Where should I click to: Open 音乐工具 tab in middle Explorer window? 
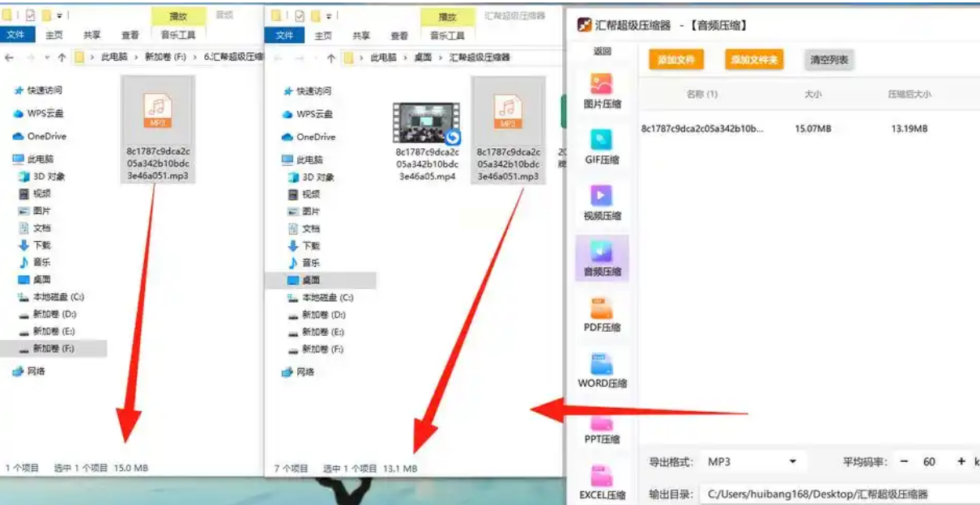tap(447, 36)
